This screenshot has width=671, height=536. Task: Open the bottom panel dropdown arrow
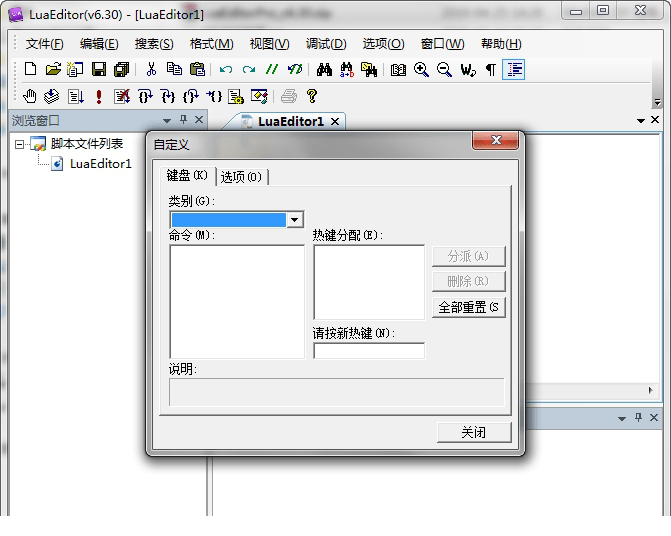click(622, 419)
